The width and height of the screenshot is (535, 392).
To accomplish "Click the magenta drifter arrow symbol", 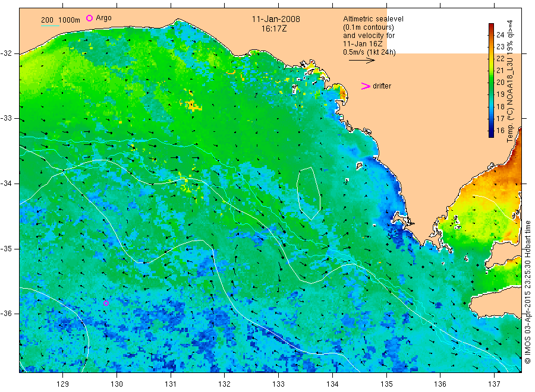I will tap(366, 86).
